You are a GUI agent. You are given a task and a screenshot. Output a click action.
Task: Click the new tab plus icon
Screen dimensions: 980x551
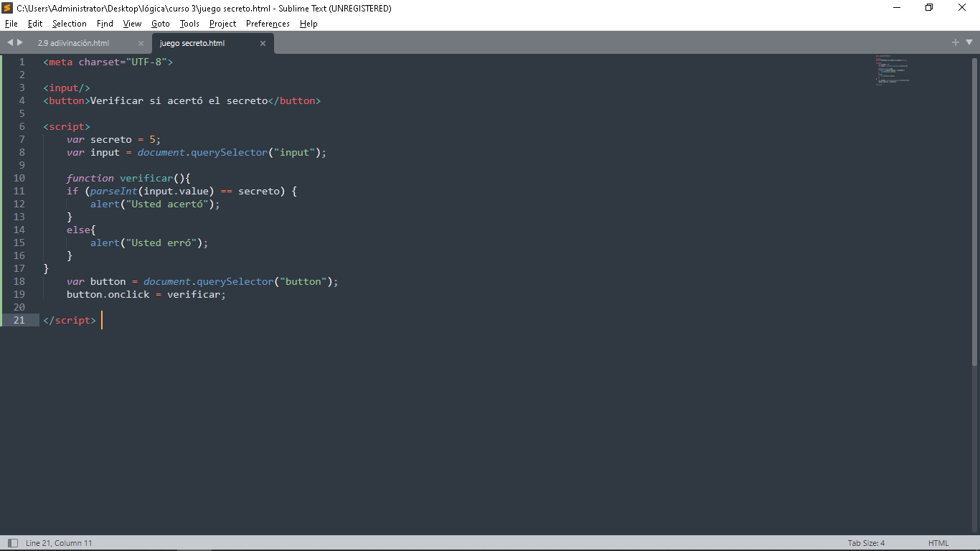(956, 42)
